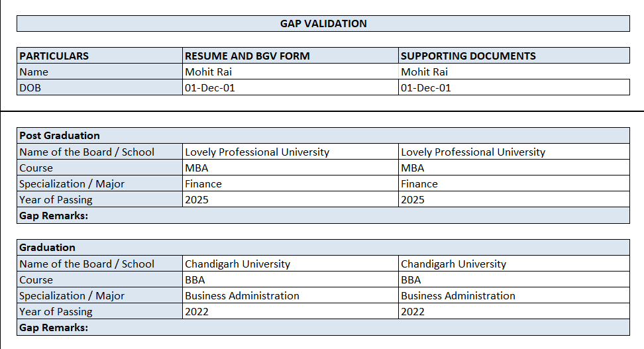Select Lovely Professional University in Resume column
Screen dimensions: 644x349
(x=290, y=152)
